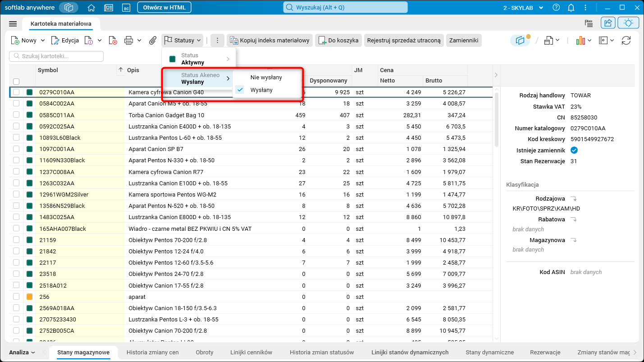The image size is (644, 362).
Task: Open the hamburger main menu
Action: [13, 24]
